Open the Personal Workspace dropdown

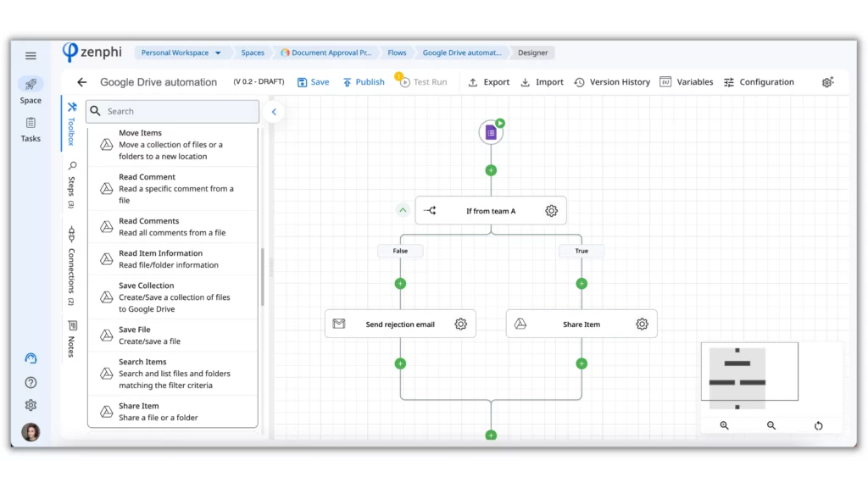pos(181,53)
